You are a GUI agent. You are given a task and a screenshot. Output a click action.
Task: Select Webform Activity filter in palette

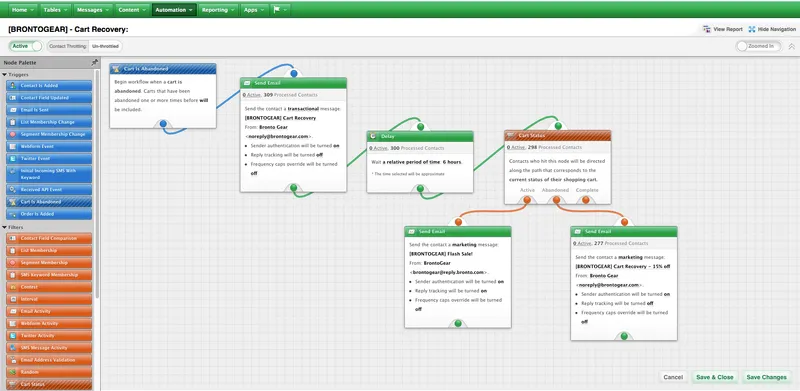(49, 323)
